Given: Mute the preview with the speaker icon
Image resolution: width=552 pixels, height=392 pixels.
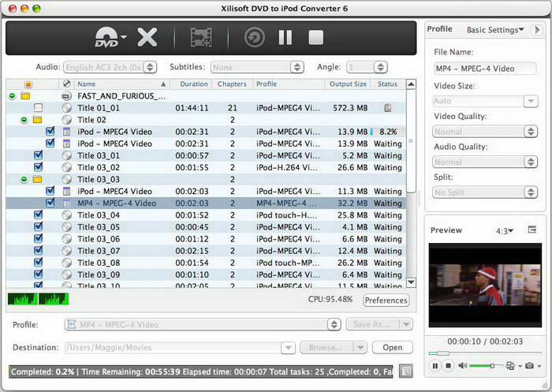Looking at the screenshot, I should coord(463,366).
